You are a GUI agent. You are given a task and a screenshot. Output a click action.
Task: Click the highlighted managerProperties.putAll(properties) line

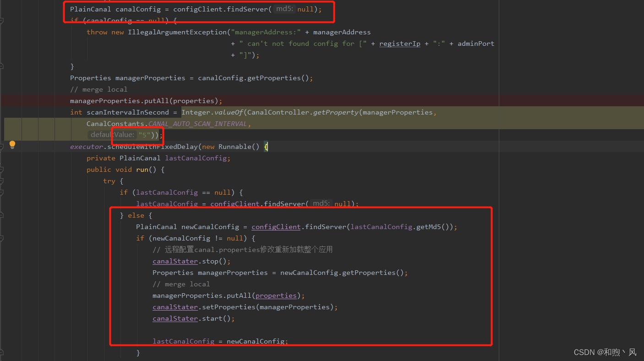[x=145, y=100]
